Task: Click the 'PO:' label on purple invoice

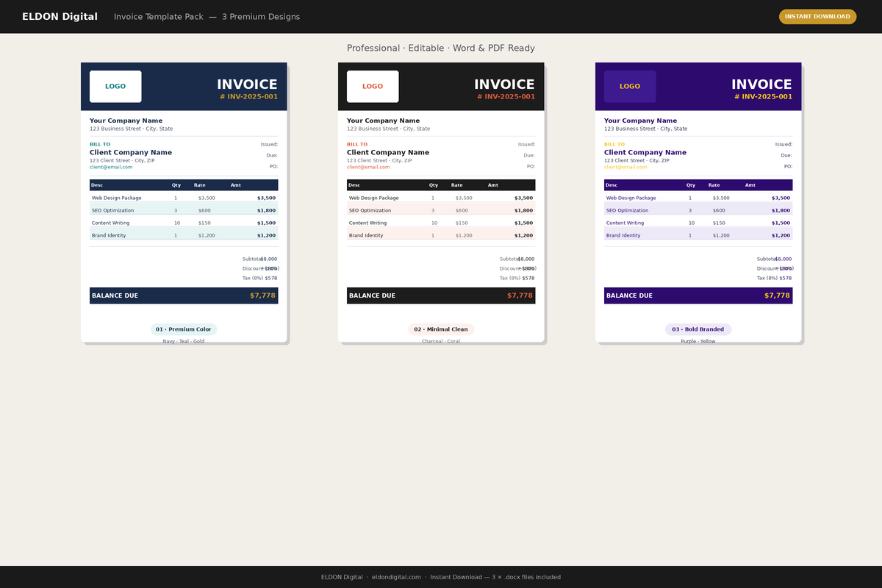Action: click(788, 166)
